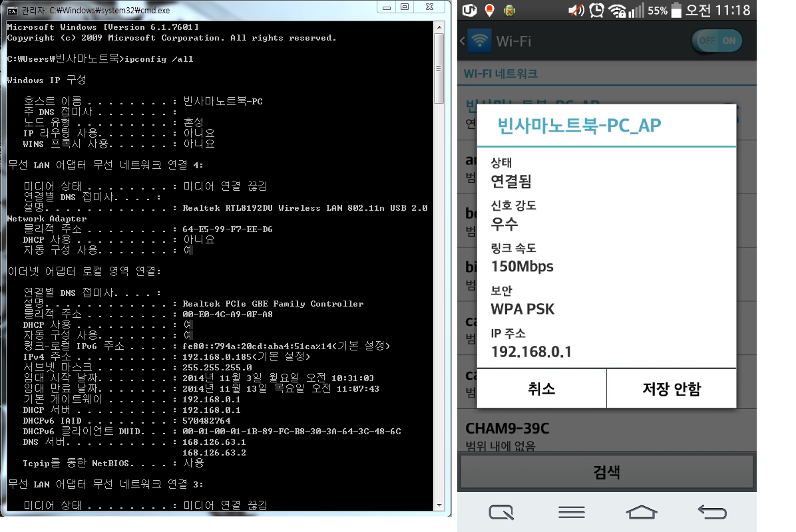Tap the 저장 안함 button in the dialog

672,388
